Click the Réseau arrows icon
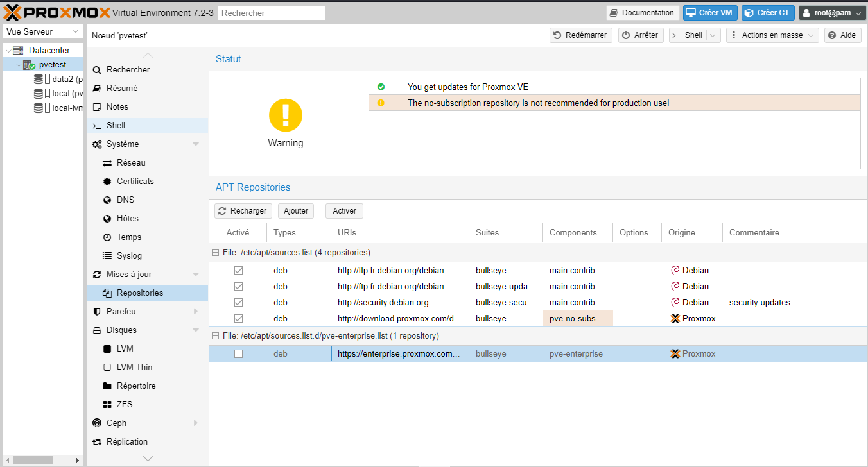 click(x=107, y=163)
